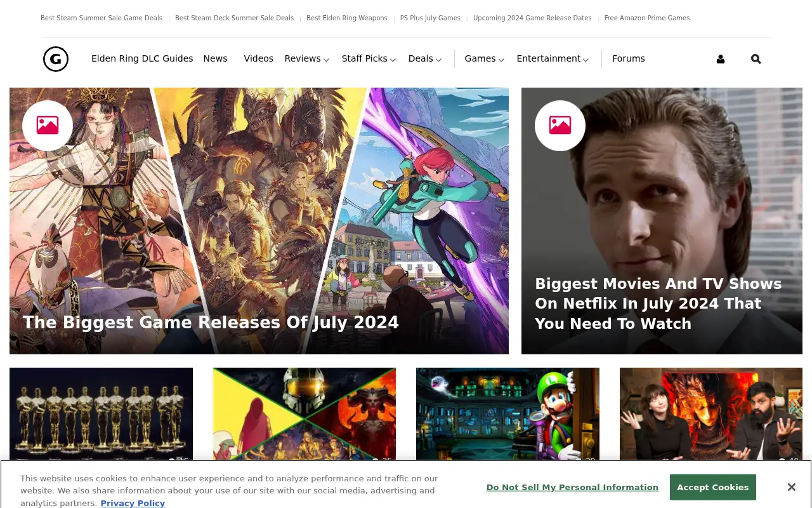Expand the Games dropdown
The height and width of the screenshot is (508, 812).
(x=485, y=58)
